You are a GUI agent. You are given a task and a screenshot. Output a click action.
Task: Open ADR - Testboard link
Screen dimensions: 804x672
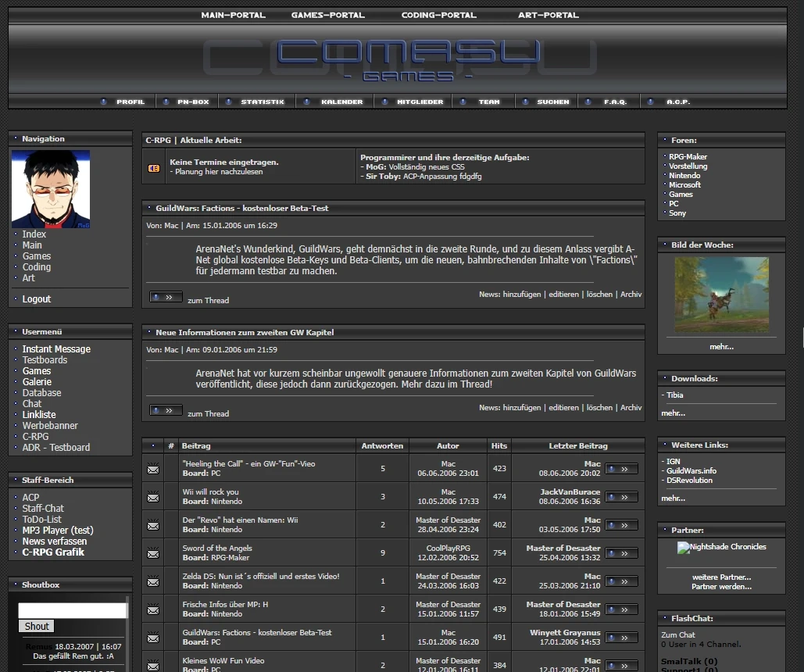tap(56, 447)
